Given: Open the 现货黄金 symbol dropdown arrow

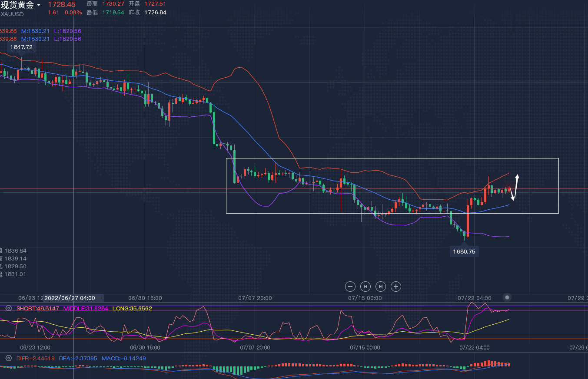Looking at the screenshot, I should (x=39, y=5).
